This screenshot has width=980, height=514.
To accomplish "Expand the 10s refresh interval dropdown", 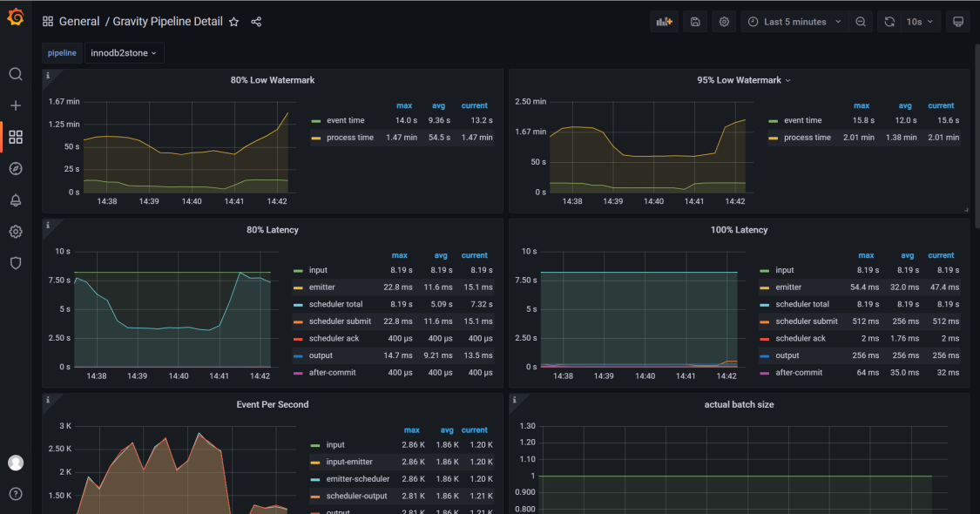I will [918, 22].
